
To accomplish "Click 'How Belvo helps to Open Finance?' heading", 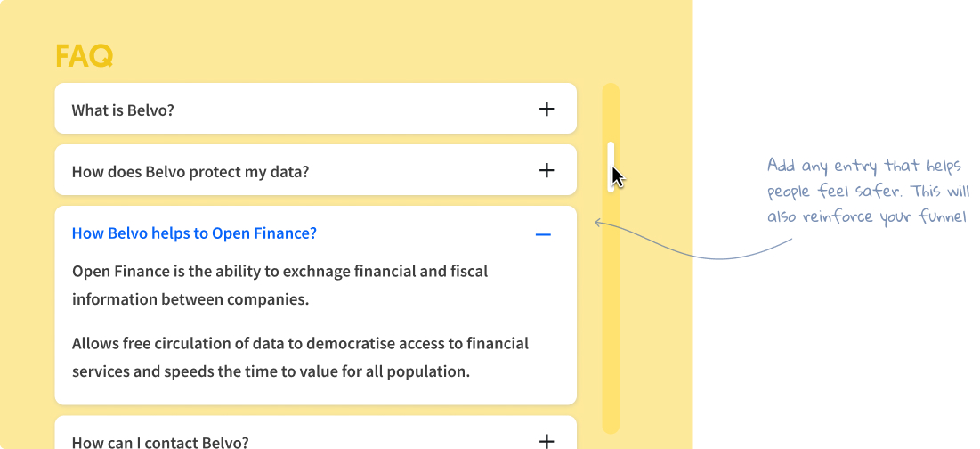I will click(194, 233).
